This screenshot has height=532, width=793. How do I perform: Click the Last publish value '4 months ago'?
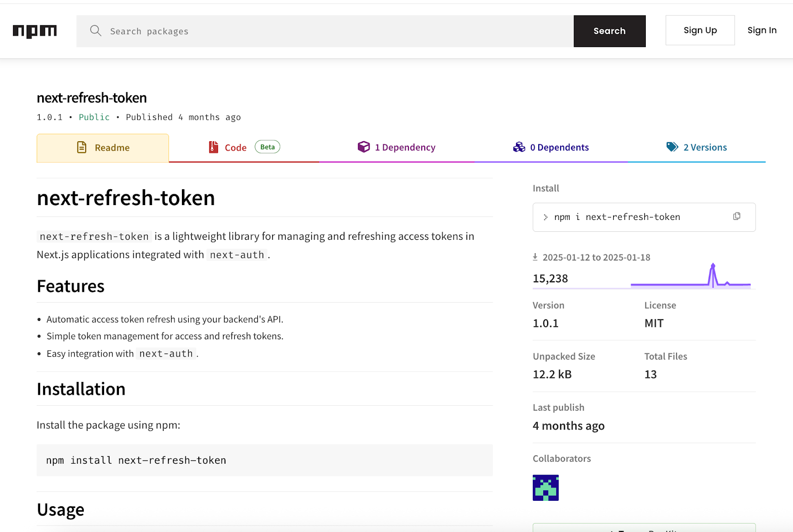tap(568, 426)
